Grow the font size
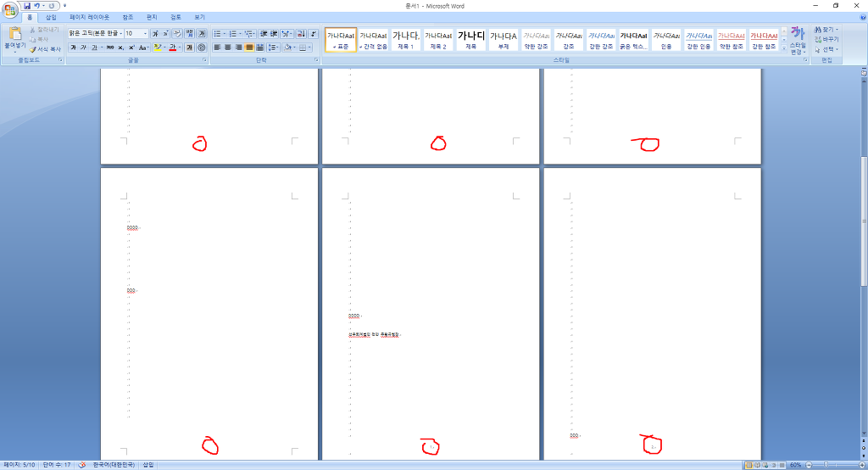This screenshot has width=868, height=470. tap(156, 34)
